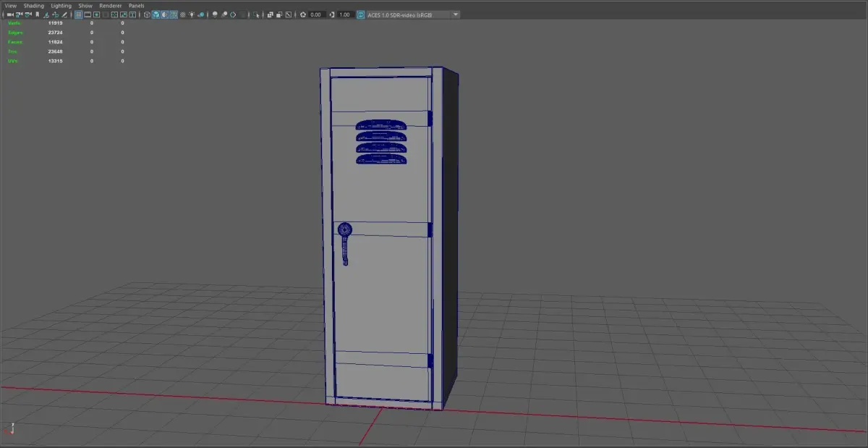
Task: Click the X-Ray display icon
Action: point(270,14)
